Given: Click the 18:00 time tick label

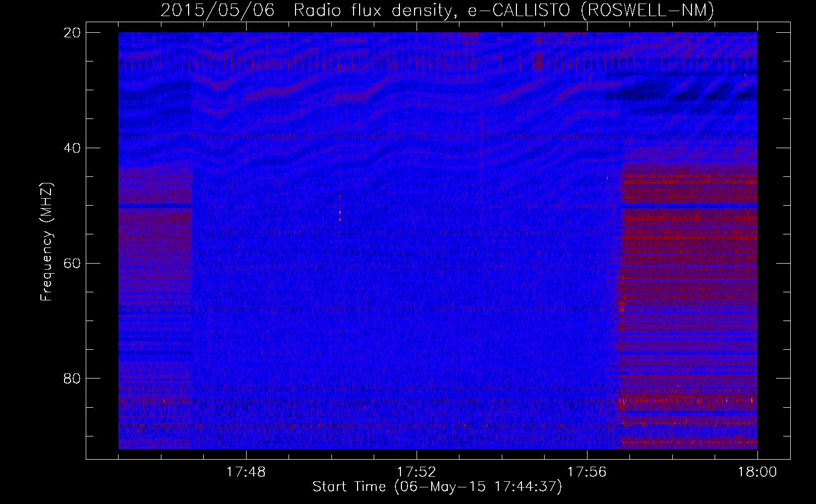Looking at the screenshot, I should [x=757, y=472].
